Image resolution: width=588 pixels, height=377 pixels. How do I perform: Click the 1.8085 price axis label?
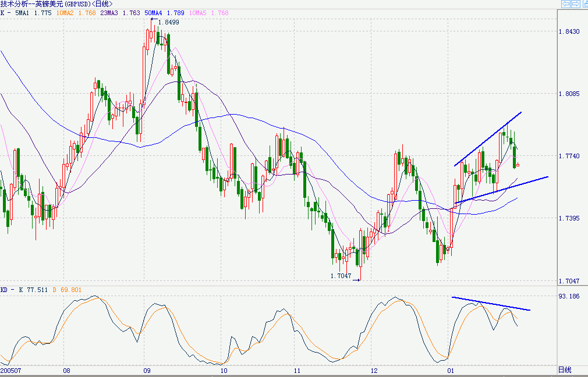click(x=569, y=94)
